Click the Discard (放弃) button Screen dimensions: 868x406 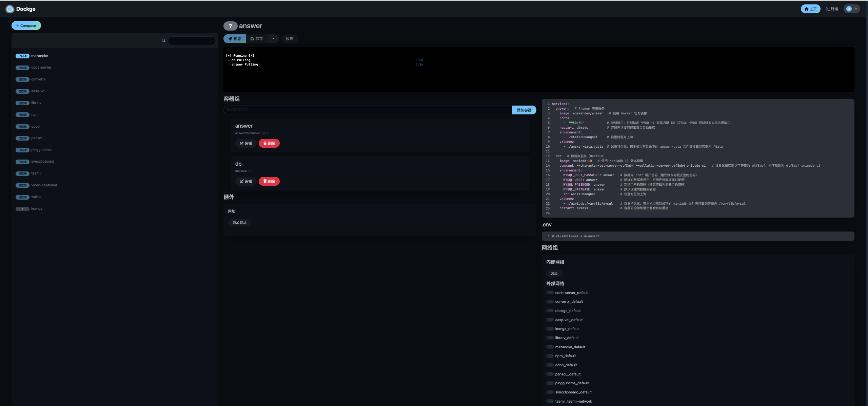(289, 39)
